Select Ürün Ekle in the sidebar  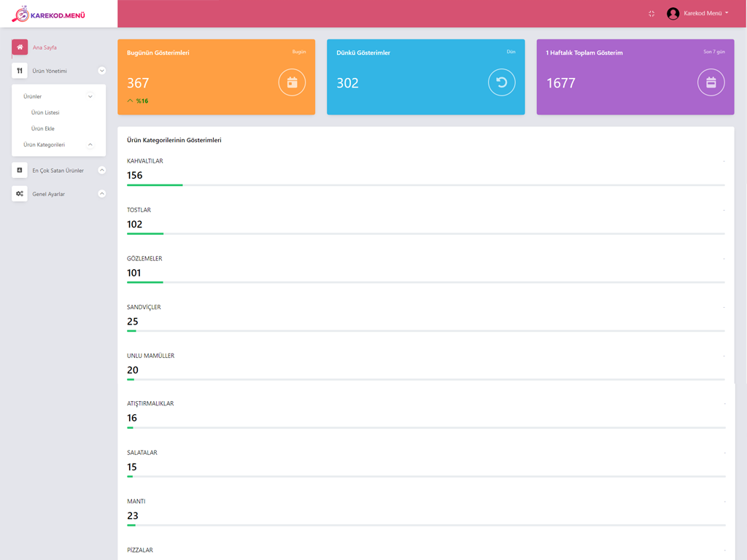[x=43, y=129]
